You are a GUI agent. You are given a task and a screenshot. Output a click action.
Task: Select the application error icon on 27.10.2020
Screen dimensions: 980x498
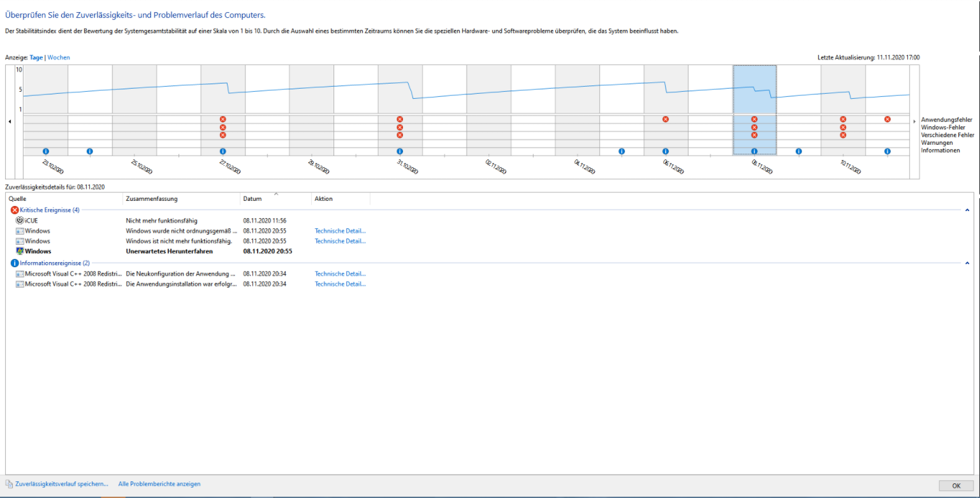(223, 119)
